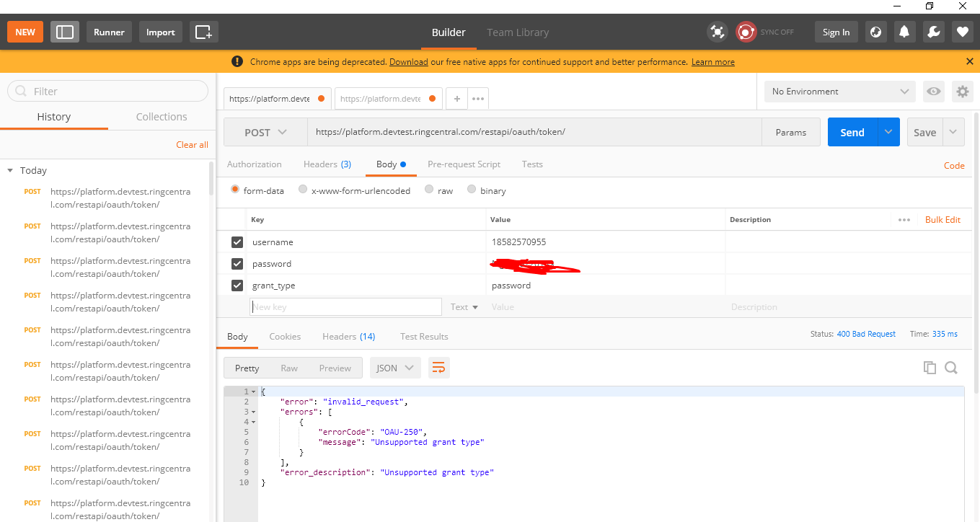Open the Team Library tab
This screenshot has height=522, width=980.
click(x=518, y=32)
